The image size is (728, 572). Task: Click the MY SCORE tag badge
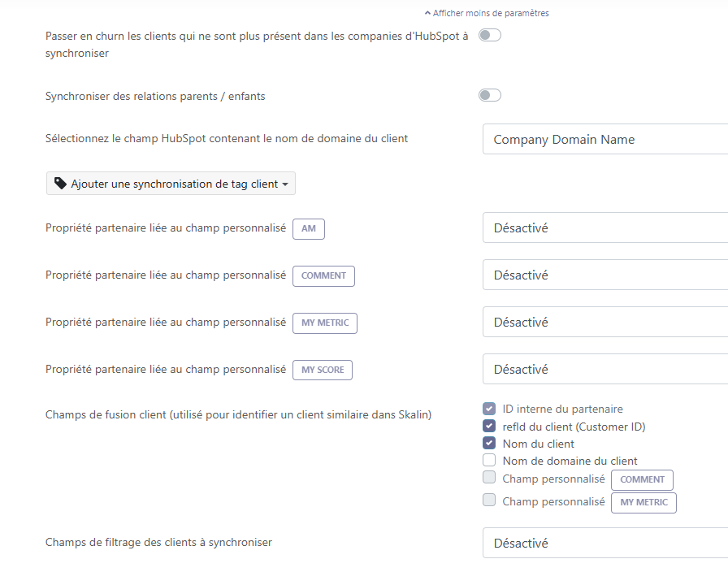coord(323,370)
